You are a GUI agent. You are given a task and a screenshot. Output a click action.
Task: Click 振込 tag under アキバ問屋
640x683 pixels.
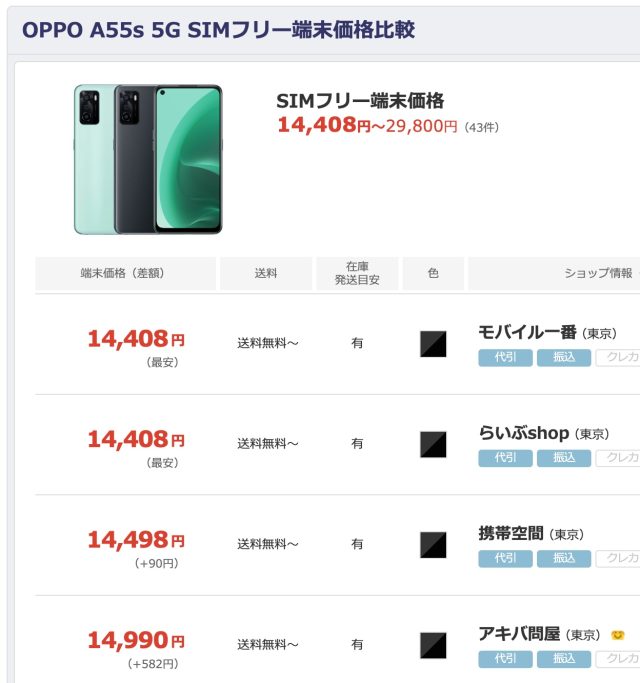(564, 658)
